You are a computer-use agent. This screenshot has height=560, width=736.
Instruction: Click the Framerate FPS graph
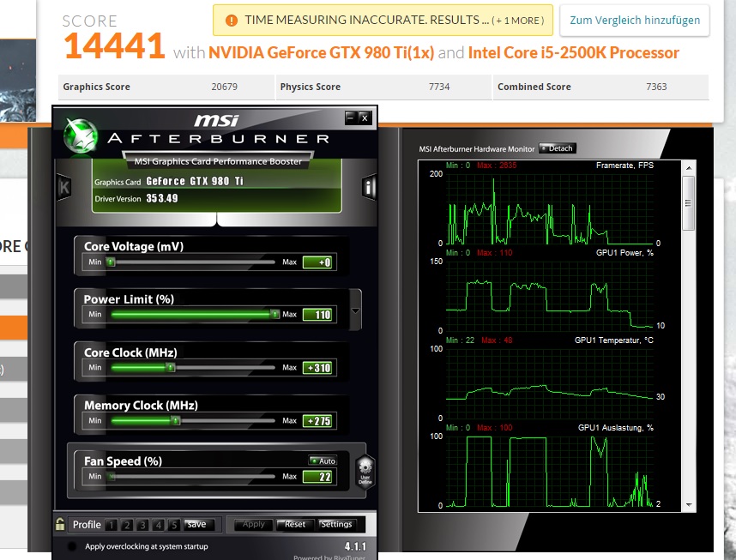(x=550, y=209)
